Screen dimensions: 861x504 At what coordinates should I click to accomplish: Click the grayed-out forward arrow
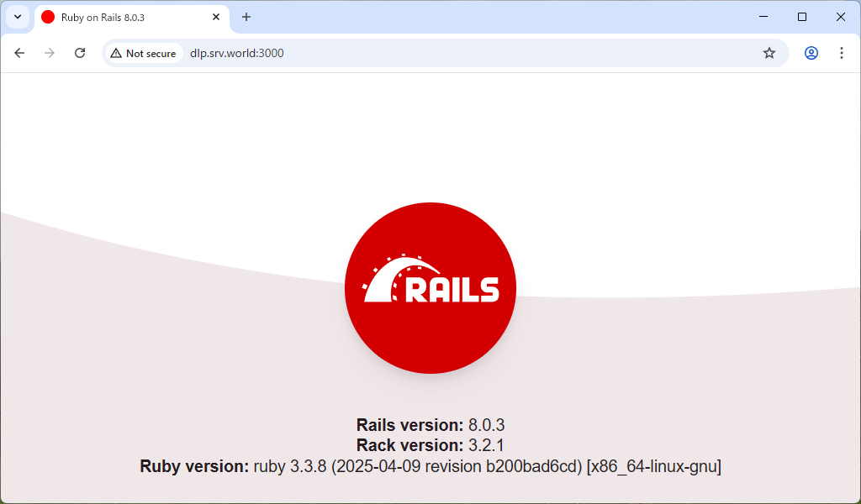point(49,53)
